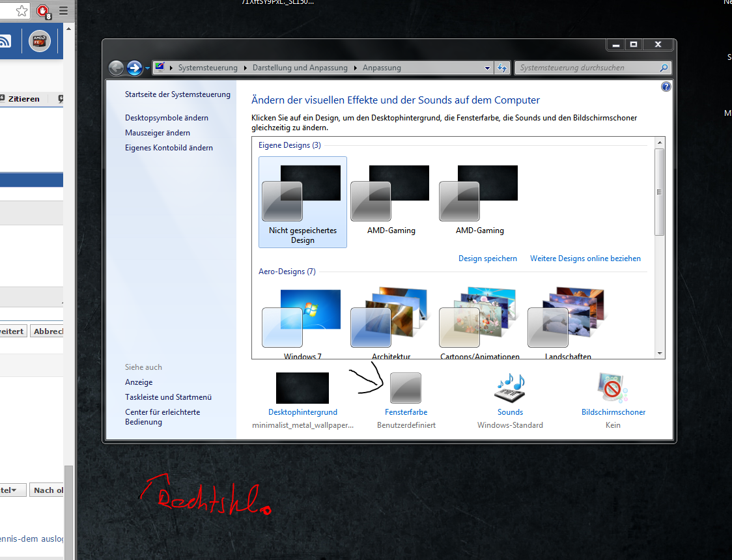The width and height of the screenshot is (732, 560).
Task: Click the Desktophintergrund text link
Action: 303,412
